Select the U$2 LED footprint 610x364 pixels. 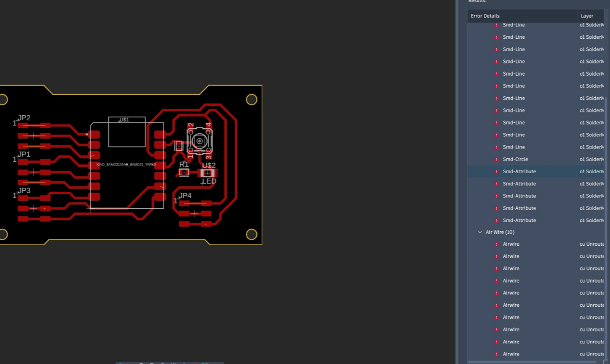pyautogui.click(x=208, y=173)
